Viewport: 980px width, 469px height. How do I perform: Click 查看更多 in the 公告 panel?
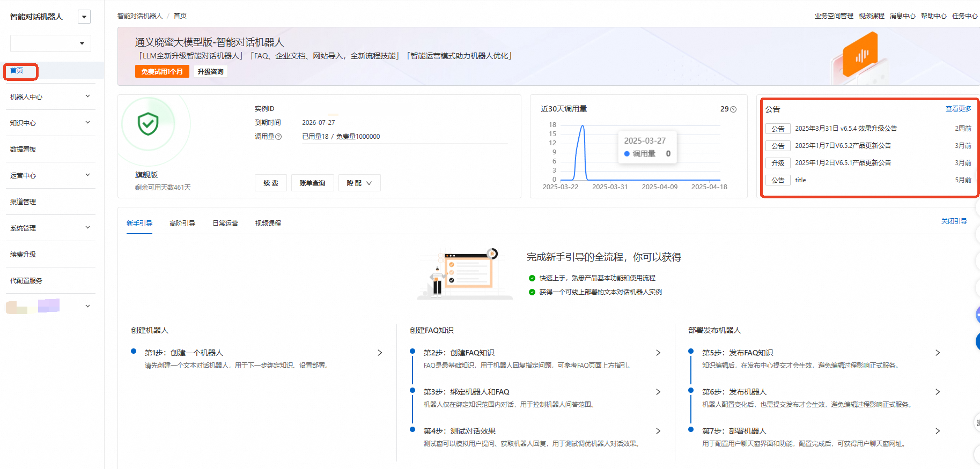pyautogui.click(x=958, y=109)
